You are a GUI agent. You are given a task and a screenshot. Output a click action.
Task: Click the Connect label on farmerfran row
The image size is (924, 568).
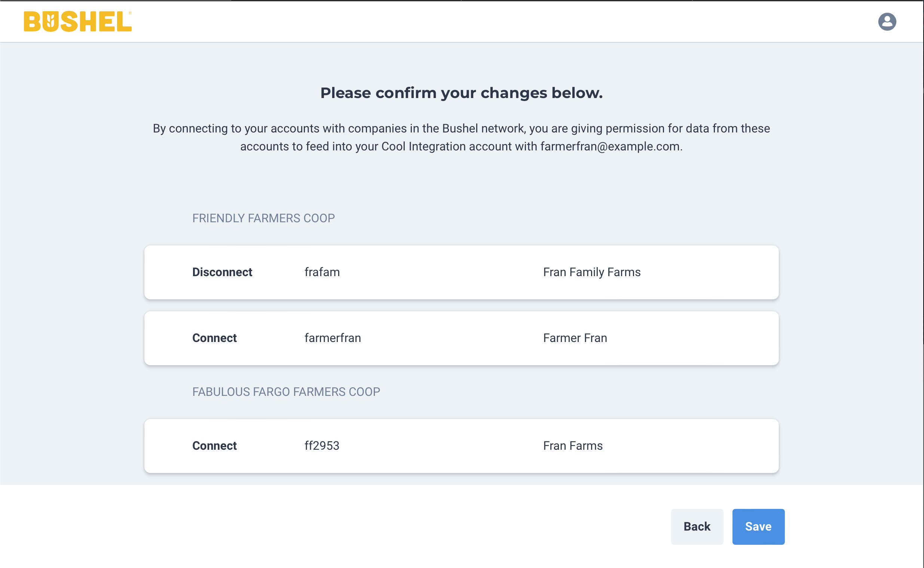point(214,338)
